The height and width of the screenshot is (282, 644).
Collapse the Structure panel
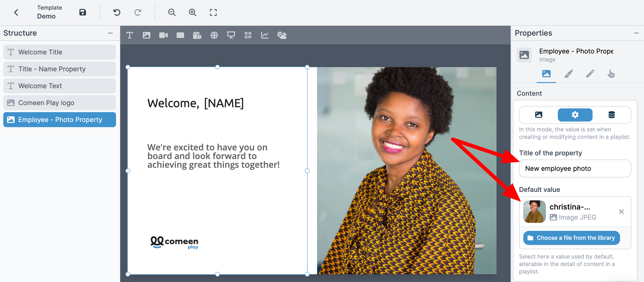click(110, 33)
